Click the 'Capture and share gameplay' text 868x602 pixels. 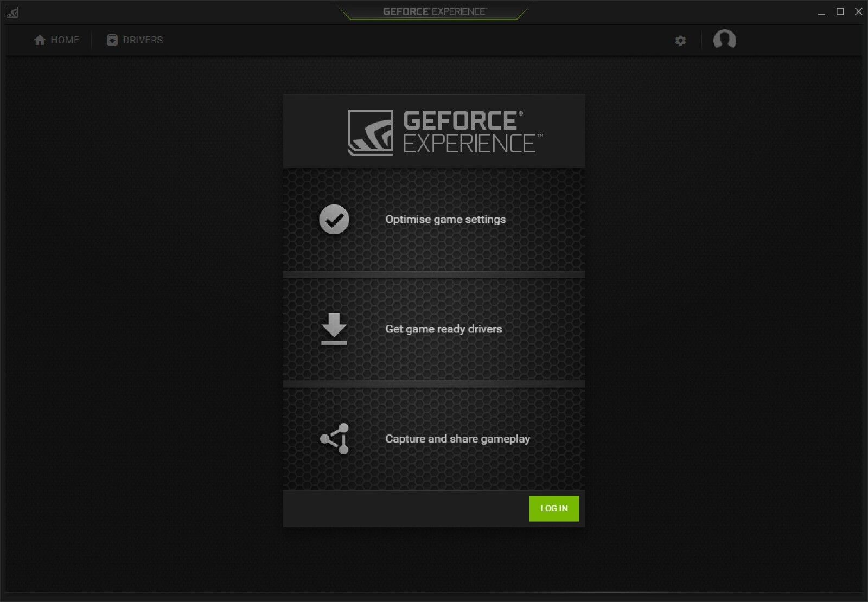[x=458, y=439]
